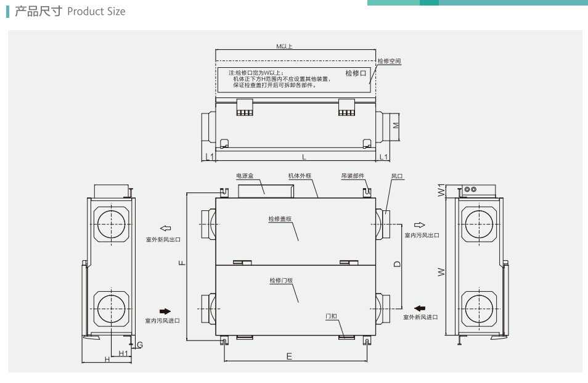
Task: Click the solid arrow above 室内污风进口
Action: pyautogui.click(x=165, y=311)
